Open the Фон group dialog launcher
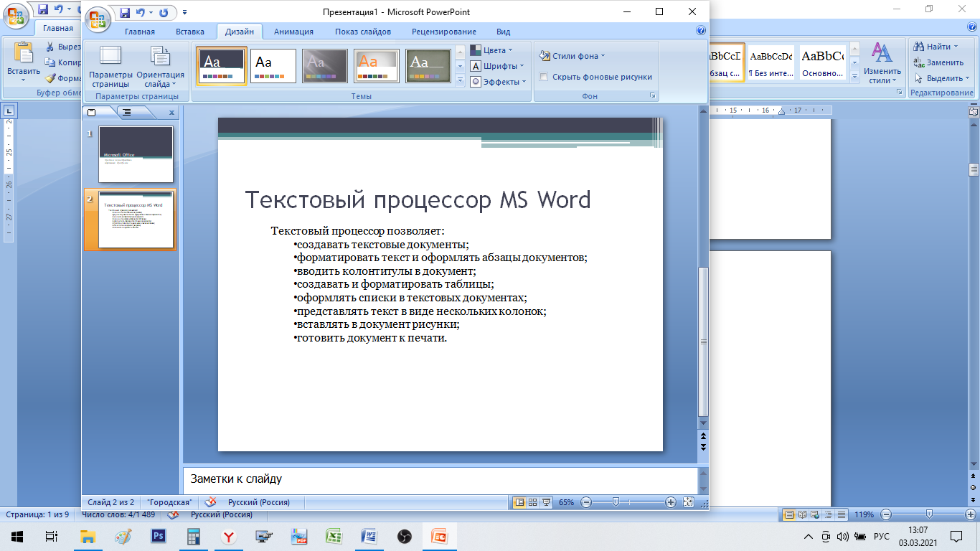 pos(653,95)
